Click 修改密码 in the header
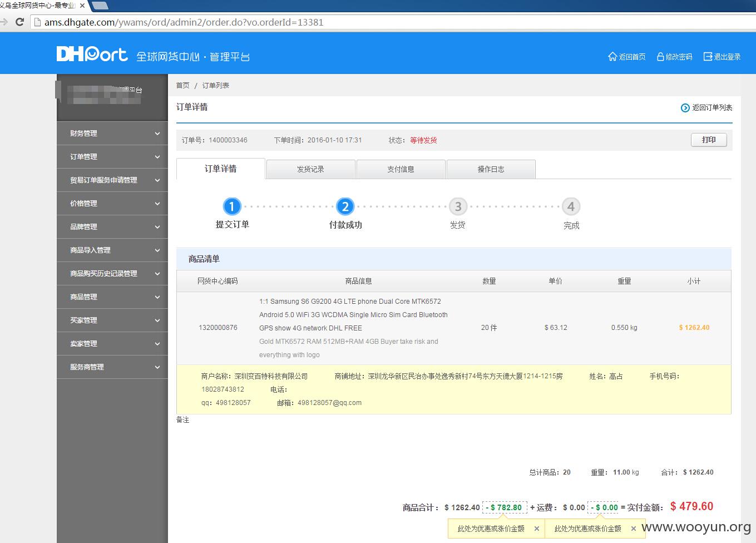Image resolution: width=756 pixels, height=543 pixels. (x=679, y=57)
